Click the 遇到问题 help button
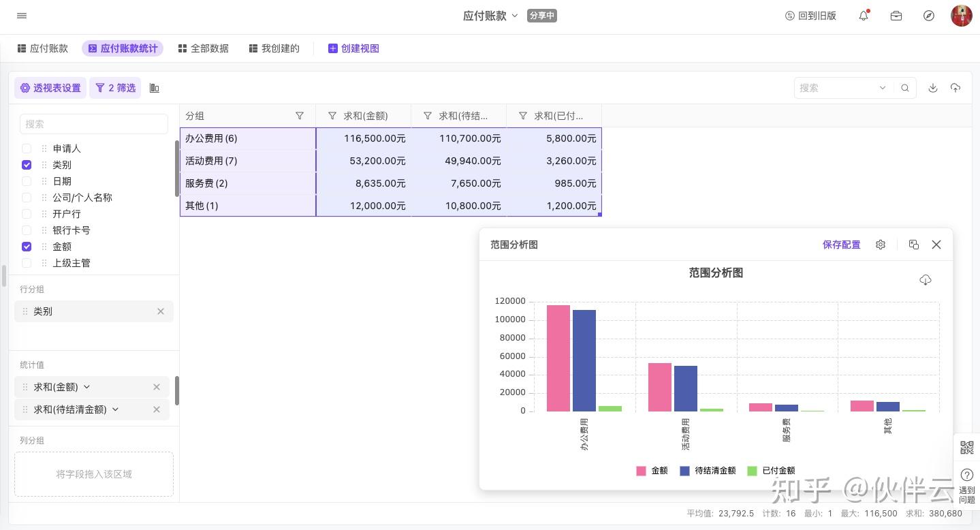This screenshot has width=980, height=530. click(x=967, y=484)
